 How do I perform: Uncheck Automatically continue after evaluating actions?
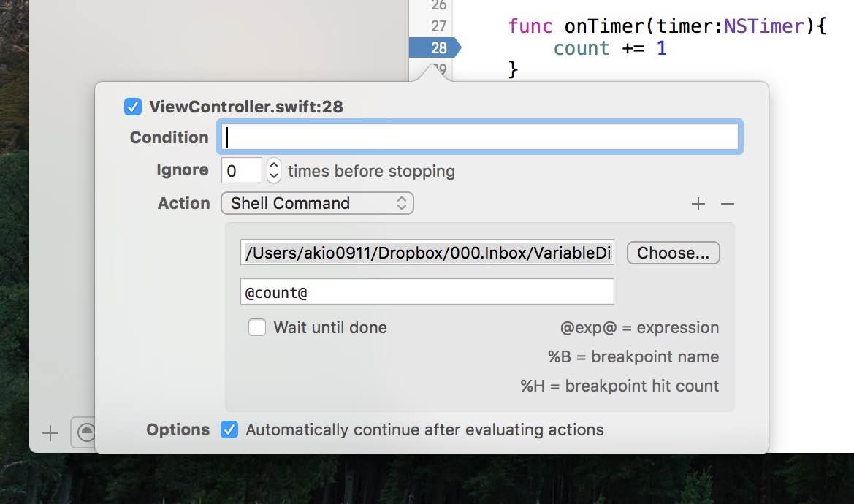click(229, 429)
